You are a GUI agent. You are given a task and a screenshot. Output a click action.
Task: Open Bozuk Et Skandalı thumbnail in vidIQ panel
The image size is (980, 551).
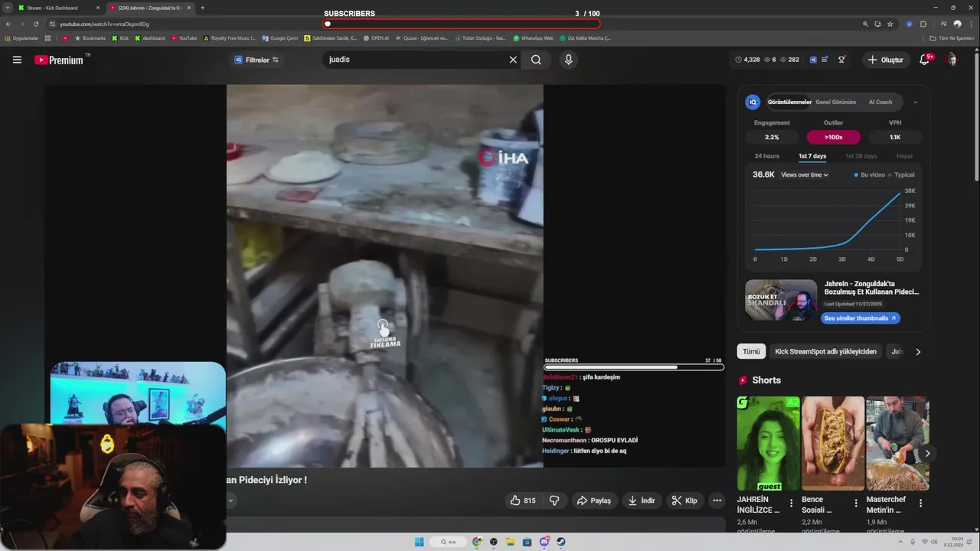pos(781,300)
